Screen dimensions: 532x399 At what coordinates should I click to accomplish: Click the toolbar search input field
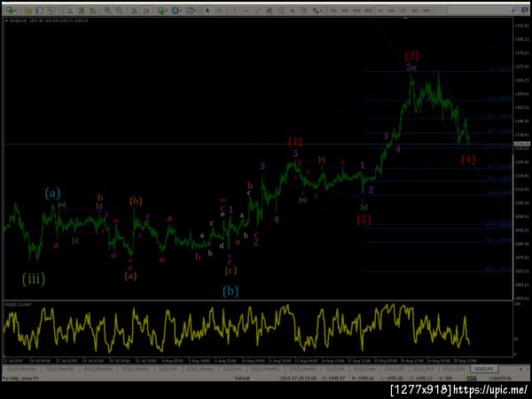[479, 11]
